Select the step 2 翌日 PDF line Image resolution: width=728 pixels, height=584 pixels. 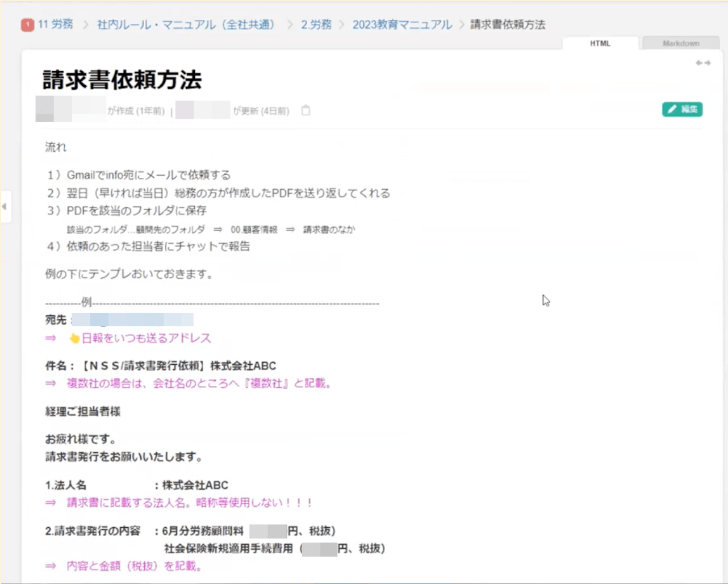pyautogui.click(x=219, y=193)
